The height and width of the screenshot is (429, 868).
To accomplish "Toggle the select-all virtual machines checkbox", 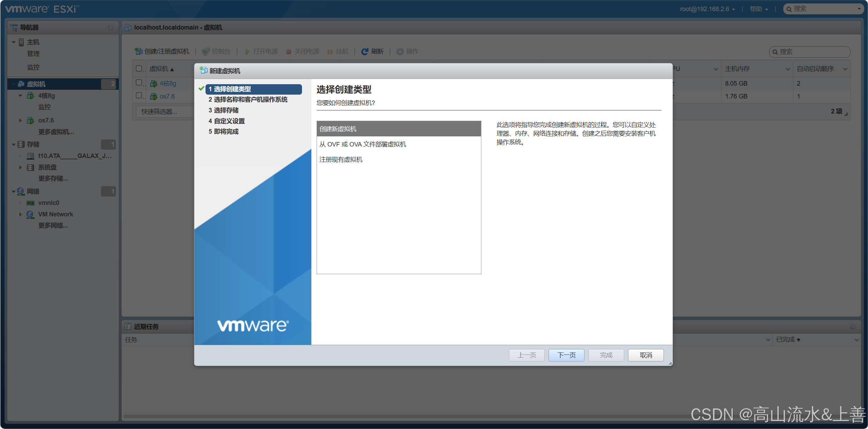I will point(139,69).
